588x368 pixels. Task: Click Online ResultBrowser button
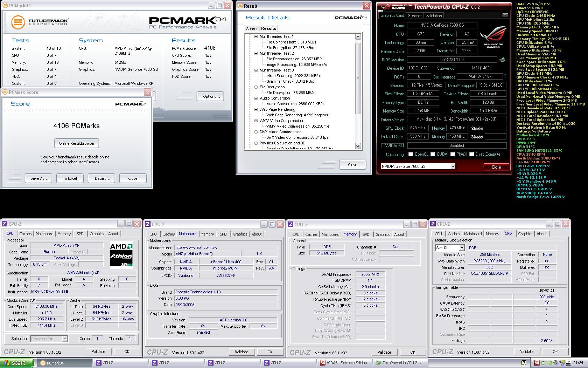tap(77, 143)
